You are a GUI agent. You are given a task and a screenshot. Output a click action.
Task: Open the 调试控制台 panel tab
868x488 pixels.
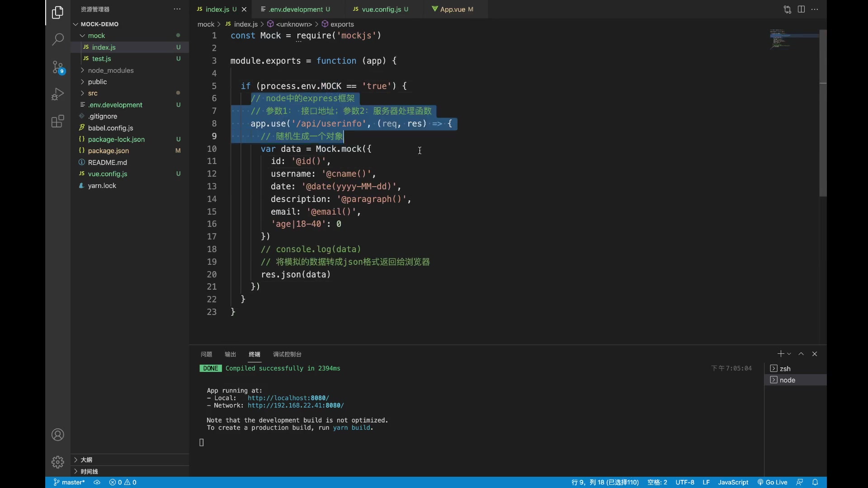point(287,355)
